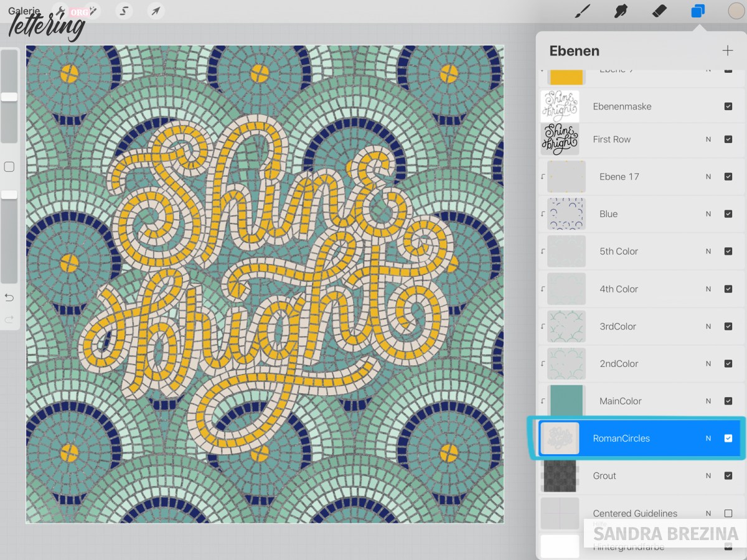Return to the Galerie
Screen dimensions: 747x560
tap(24, 11)
